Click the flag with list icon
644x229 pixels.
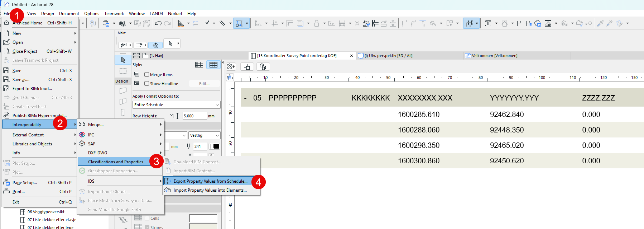tap(528, 23)
